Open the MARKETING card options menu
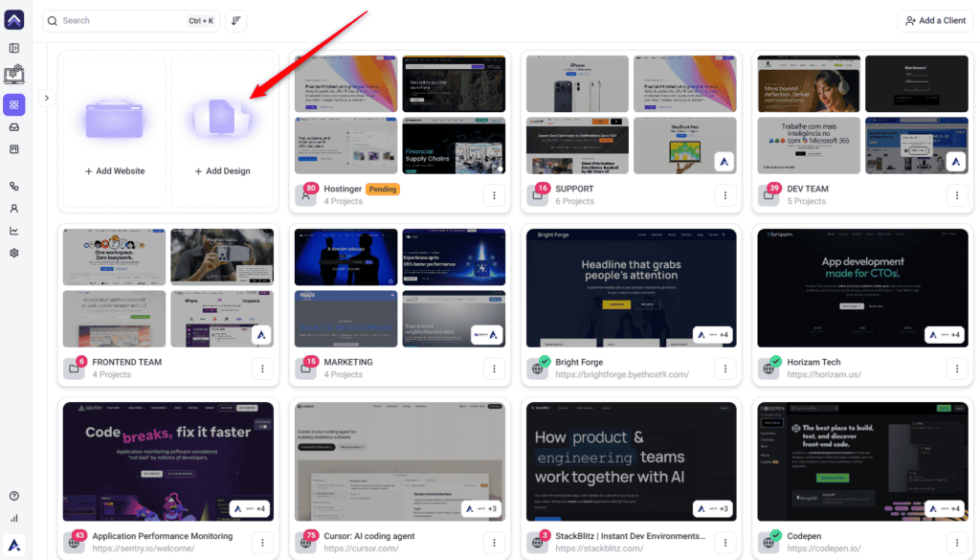980x560 pixels. pos(494,369)
